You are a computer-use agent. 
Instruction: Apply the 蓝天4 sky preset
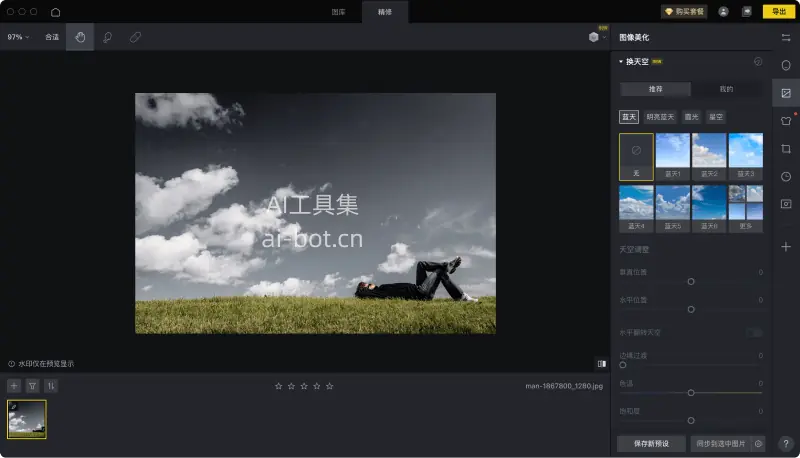click(x=636, y=209)
